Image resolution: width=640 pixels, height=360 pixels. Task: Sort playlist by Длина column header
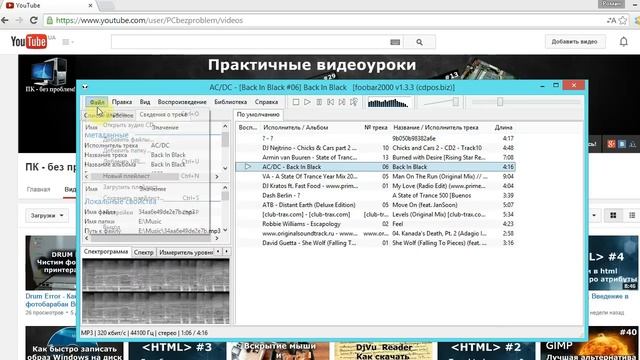point(504,128)
